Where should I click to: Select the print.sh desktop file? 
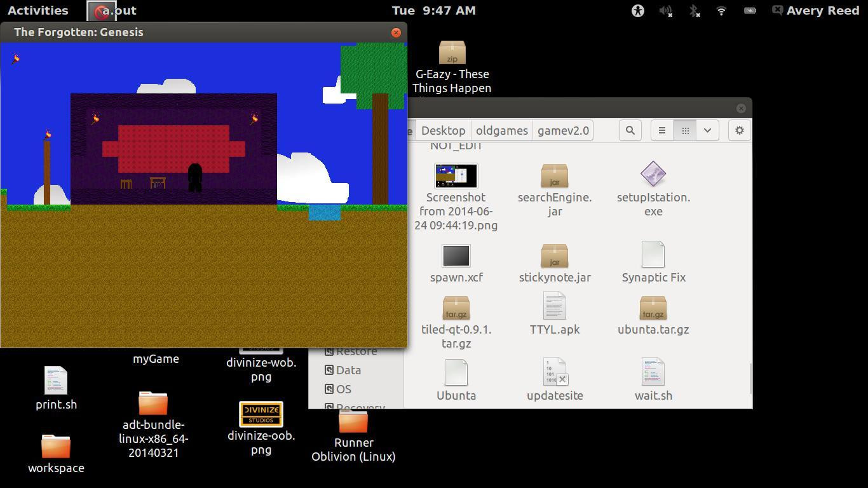[56, 389]
